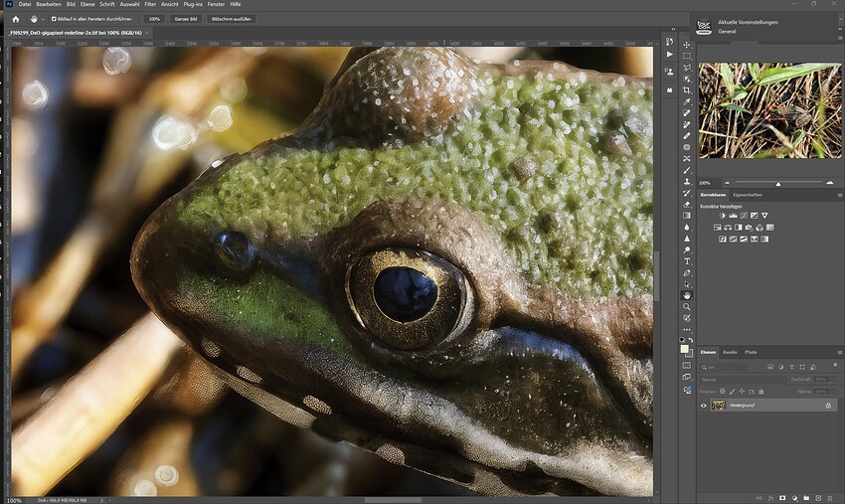The width and height of the screenshot is (845, 504).
Task: Select the Type tool
Action: click(x=687, y=261)
